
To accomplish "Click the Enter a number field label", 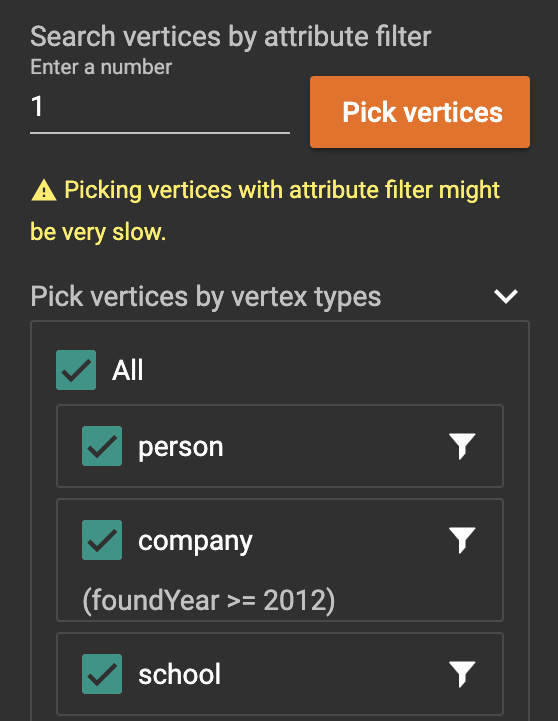I will [x=101, y=67].
